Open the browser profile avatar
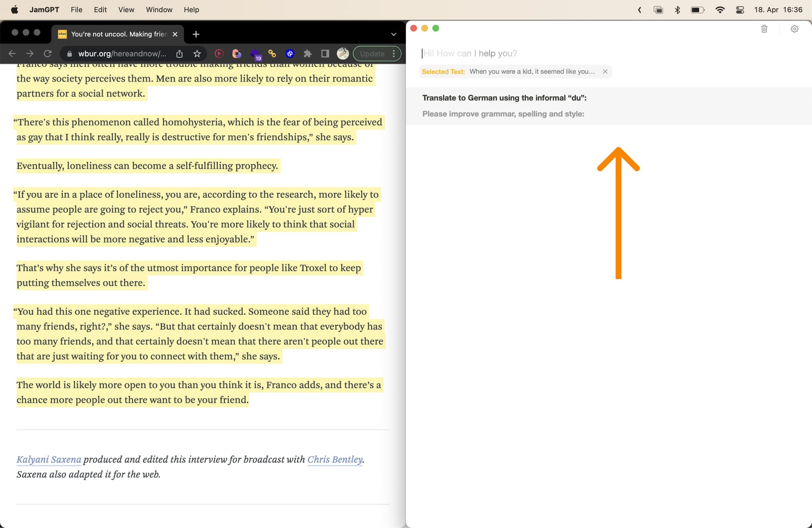The width and height of the screenshot is (812, 528). coord(343,54)
